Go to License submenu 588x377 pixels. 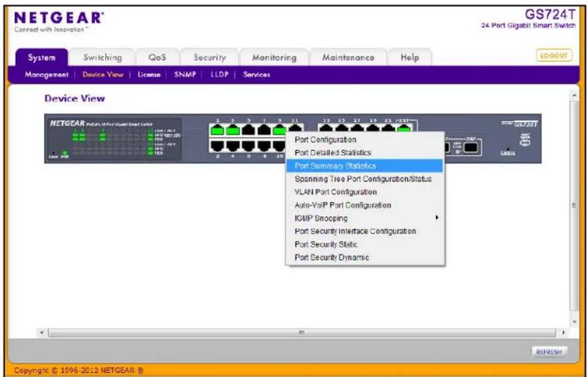click(149, 74)
